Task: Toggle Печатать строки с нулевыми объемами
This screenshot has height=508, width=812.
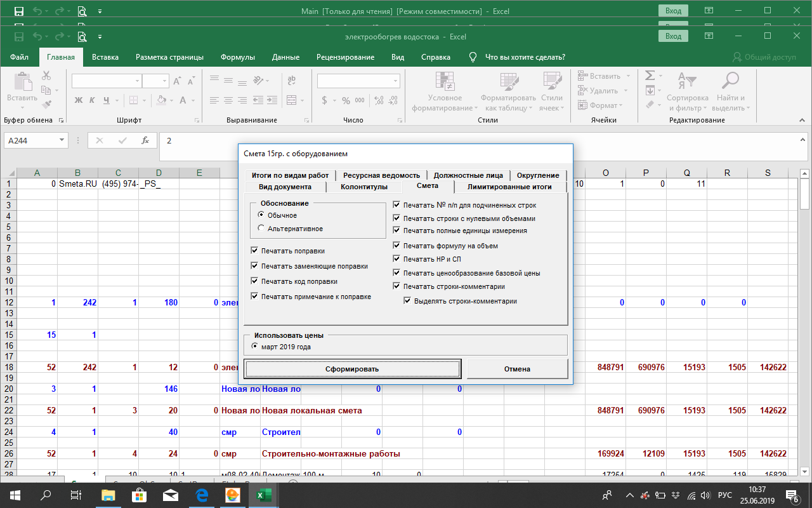Action: click(396, 218)
